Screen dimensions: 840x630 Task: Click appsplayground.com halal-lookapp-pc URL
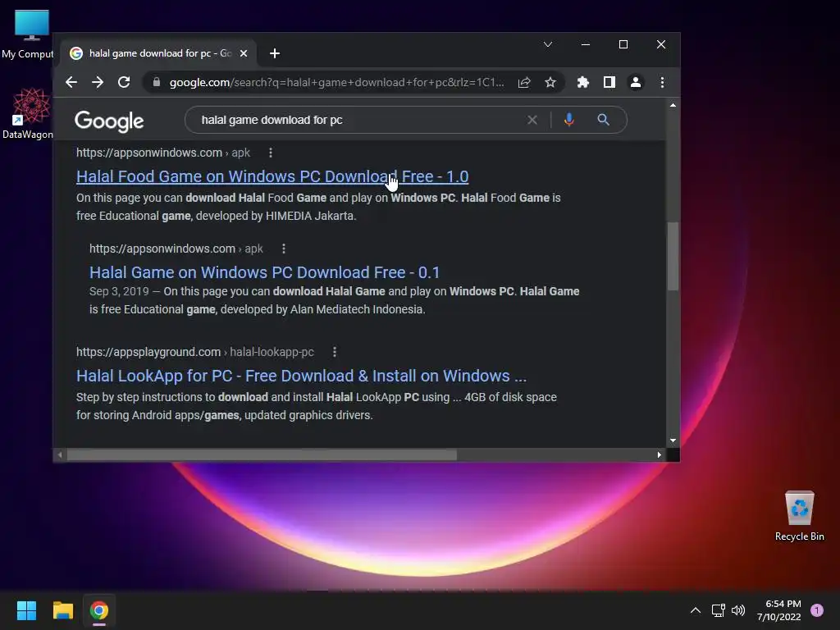click(195, 352)
